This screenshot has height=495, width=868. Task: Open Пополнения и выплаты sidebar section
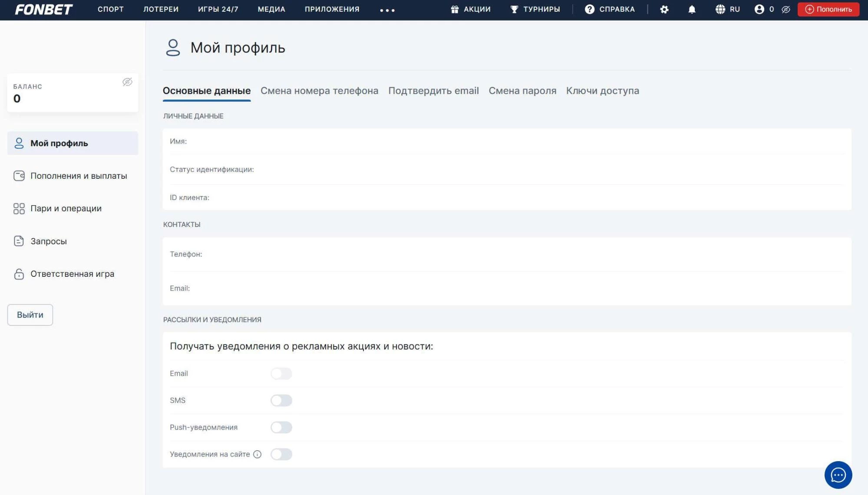[78, 176]
